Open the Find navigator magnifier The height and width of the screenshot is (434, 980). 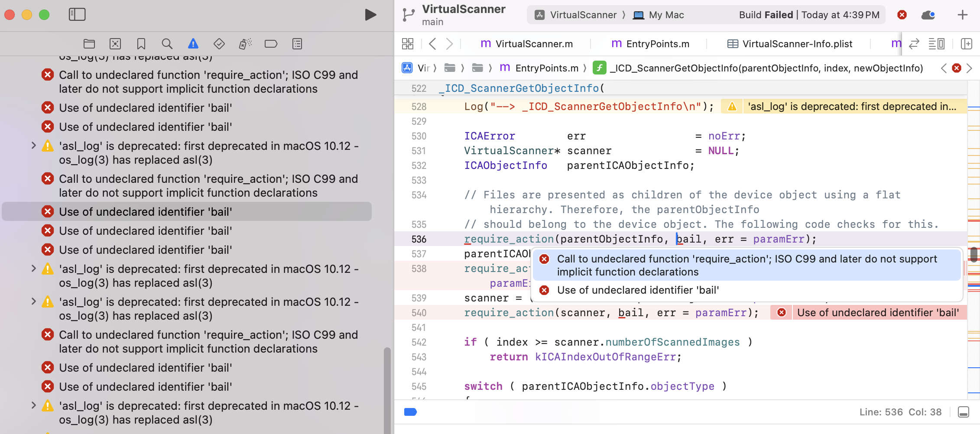pos(167,44)
